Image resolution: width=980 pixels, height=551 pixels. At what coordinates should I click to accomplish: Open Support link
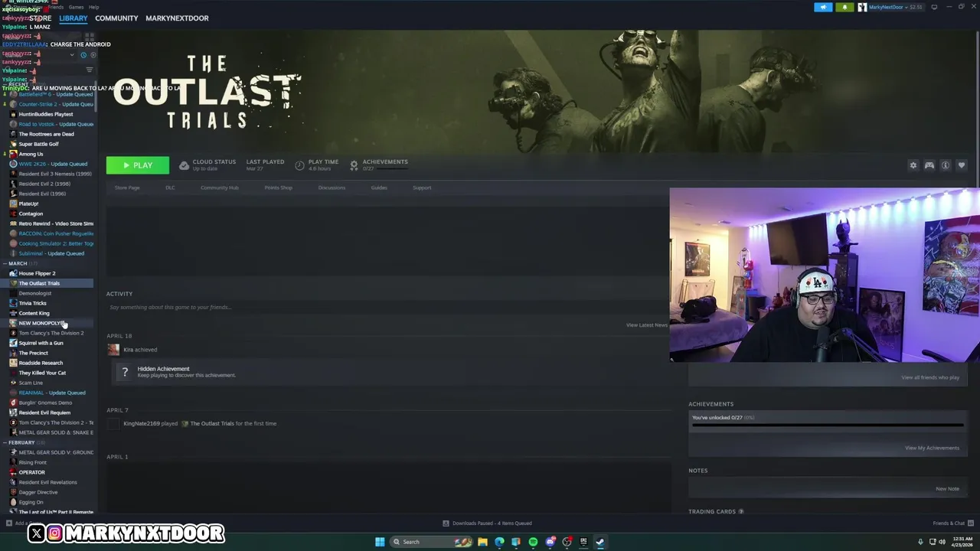tap(422, 187)
